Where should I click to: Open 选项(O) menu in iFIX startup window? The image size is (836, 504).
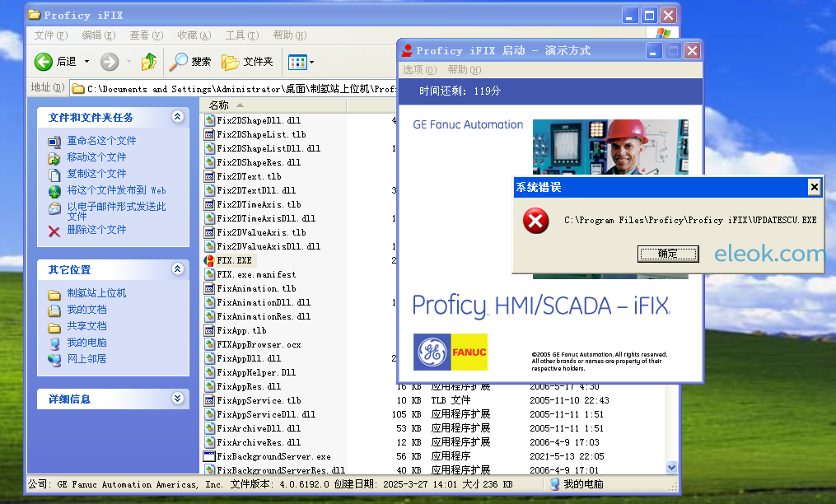click(419, 70)
